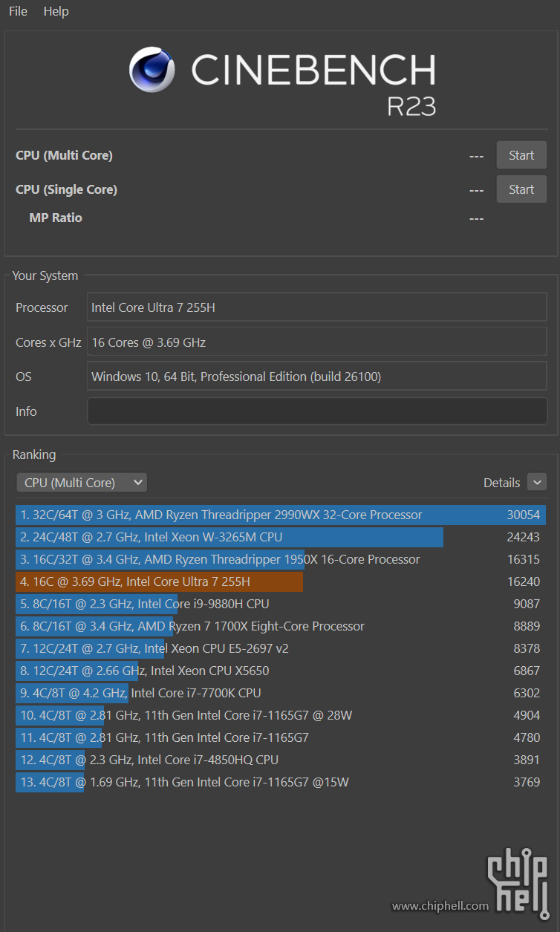This screenshot has width=560, height=932.
Task: Open the Help menu
Action: point(56,11)
